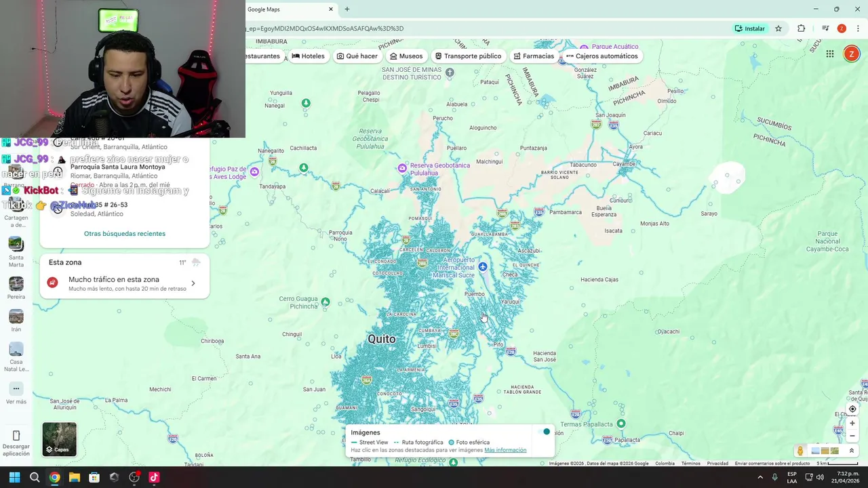This screenshot has width=868, height=488.
Task: Click Instalar app button in address bar
Action: (749, 28)
